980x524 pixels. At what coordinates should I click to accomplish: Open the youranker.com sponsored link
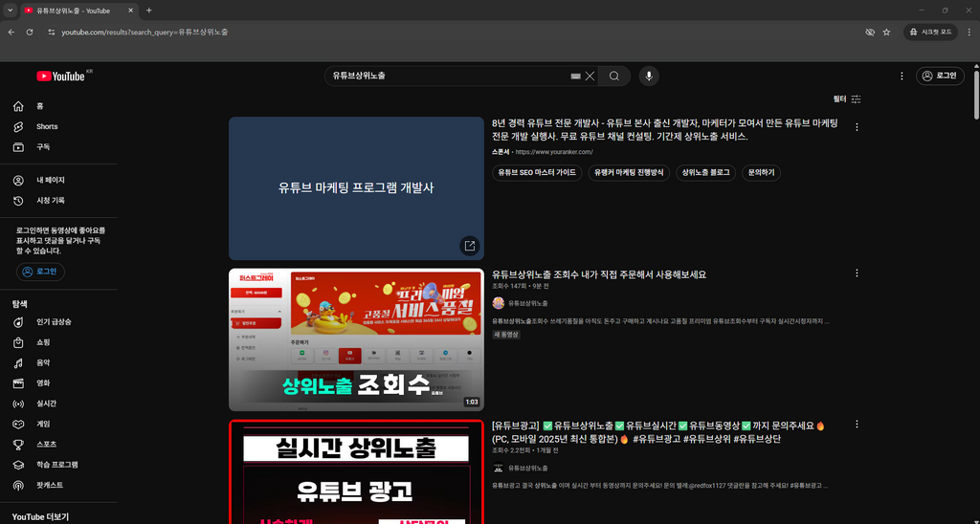[554, 152]
